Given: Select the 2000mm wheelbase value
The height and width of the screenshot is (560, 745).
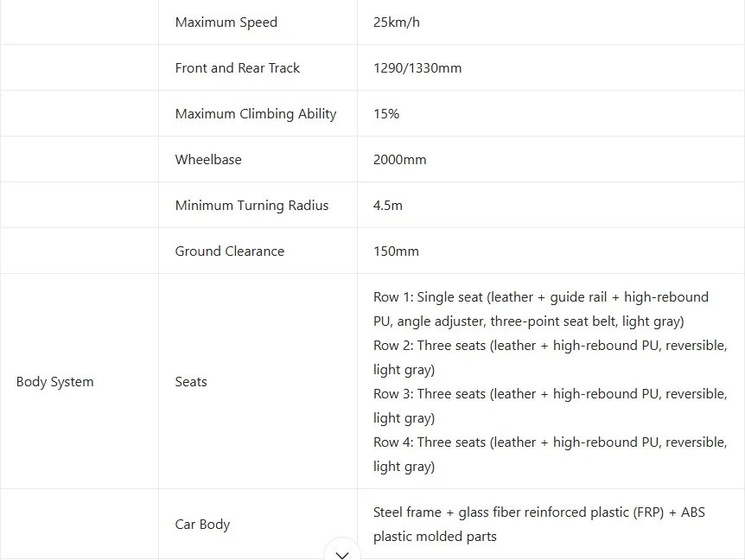Looking at the screenshot, I should 400,160.
